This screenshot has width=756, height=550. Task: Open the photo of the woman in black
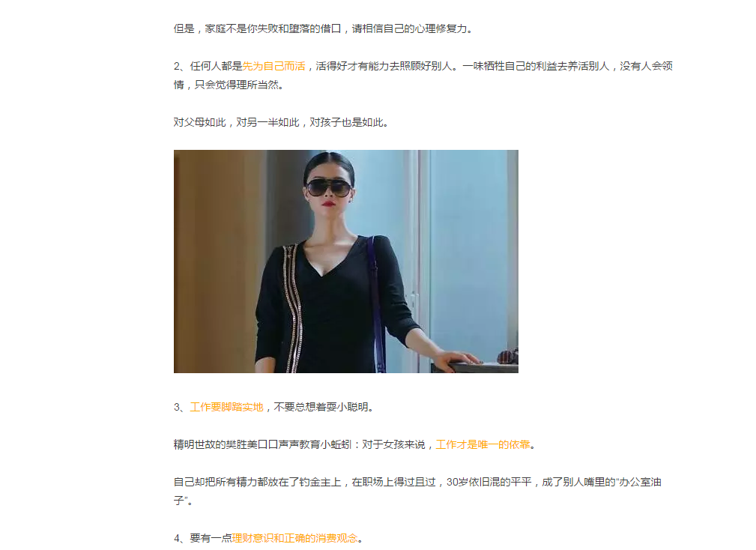(x=345, y=262)
